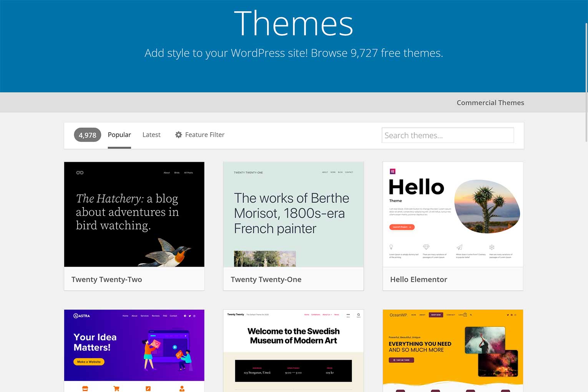Open the Twenty Twenty-One theme thumbnail
Screen dimensions: 588x392
tap(293, 214)
